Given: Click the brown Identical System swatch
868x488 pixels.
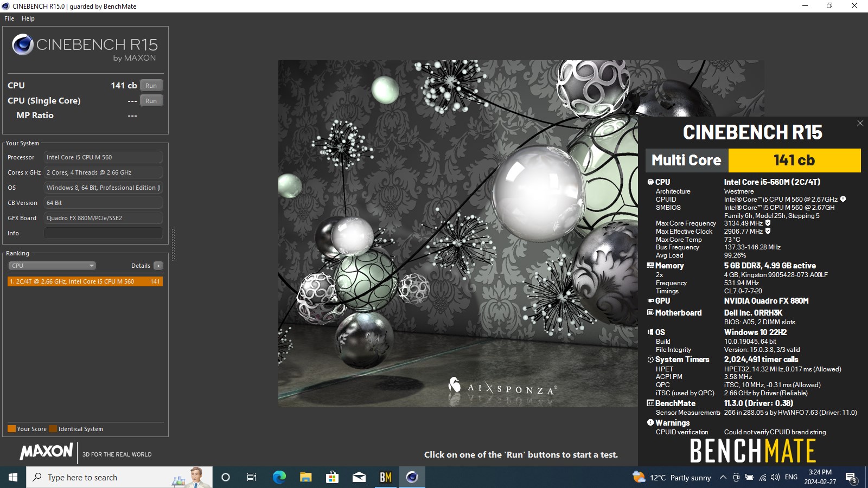Looking at the screenshot, I should (x=53, y=429).
